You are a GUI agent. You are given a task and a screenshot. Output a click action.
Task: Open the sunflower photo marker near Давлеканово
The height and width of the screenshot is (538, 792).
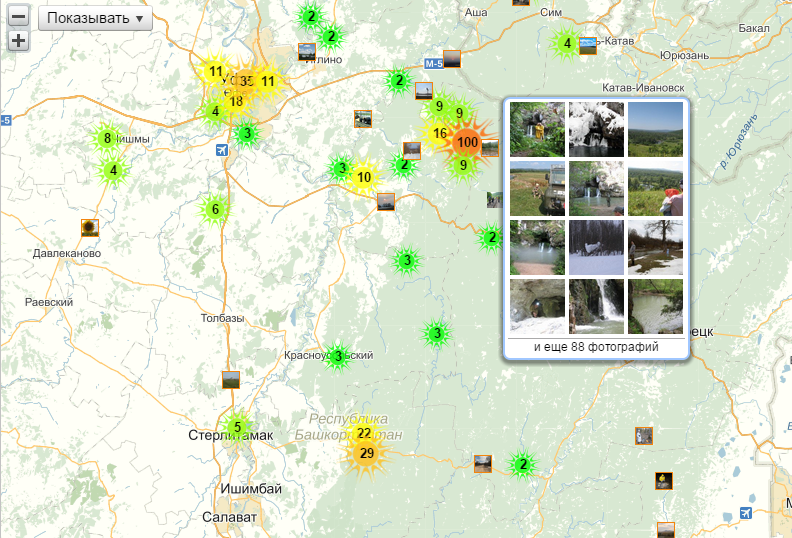pos(90,228)
